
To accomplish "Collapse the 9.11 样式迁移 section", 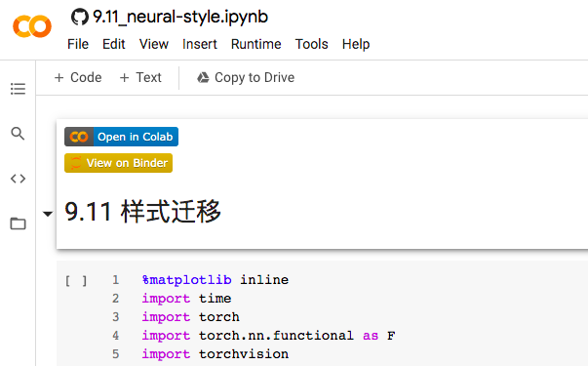I will click(47, 214).
